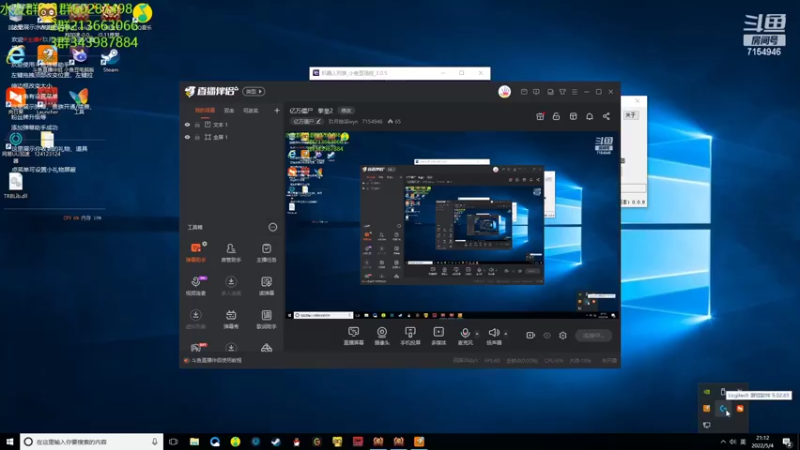Switch to the second scene tab
Viewport: 800px width, 450px height.
click(229, 111)
